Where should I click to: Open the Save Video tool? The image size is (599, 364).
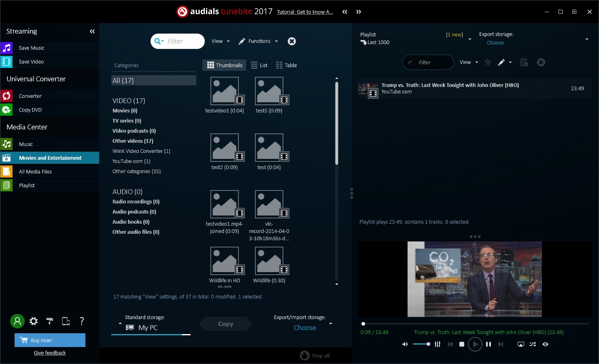(x=31, y=61)
